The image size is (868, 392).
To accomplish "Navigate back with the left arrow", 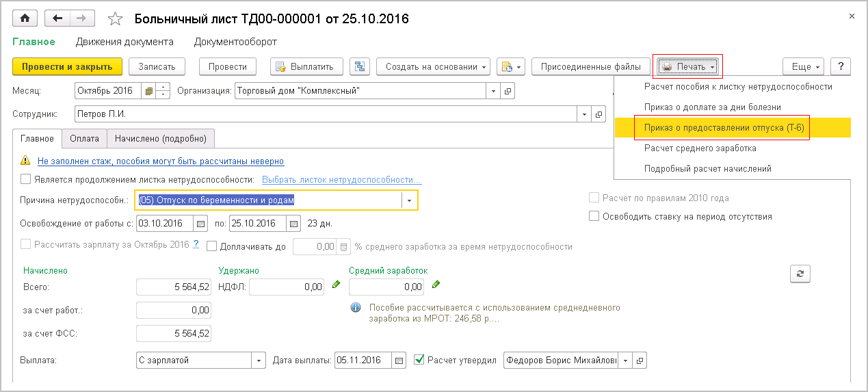I will click(x=57, y=18).
